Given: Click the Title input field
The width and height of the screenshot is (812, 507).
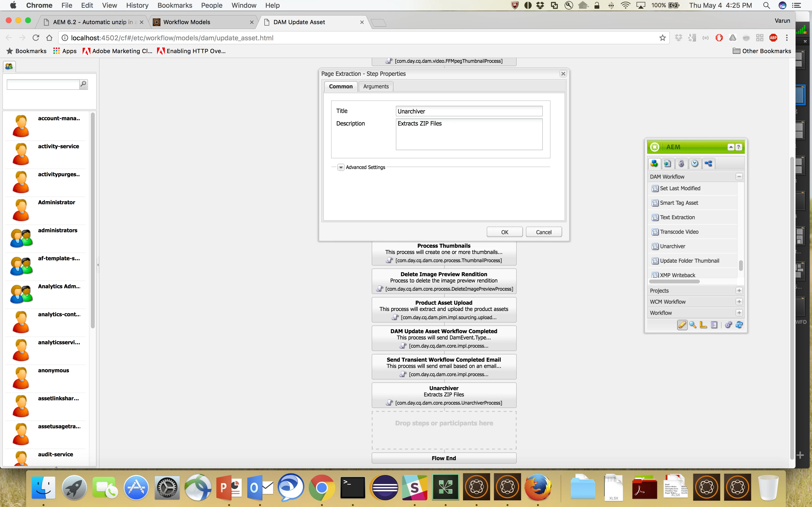Looking at the screenshot, I should [x=469, y=111].
